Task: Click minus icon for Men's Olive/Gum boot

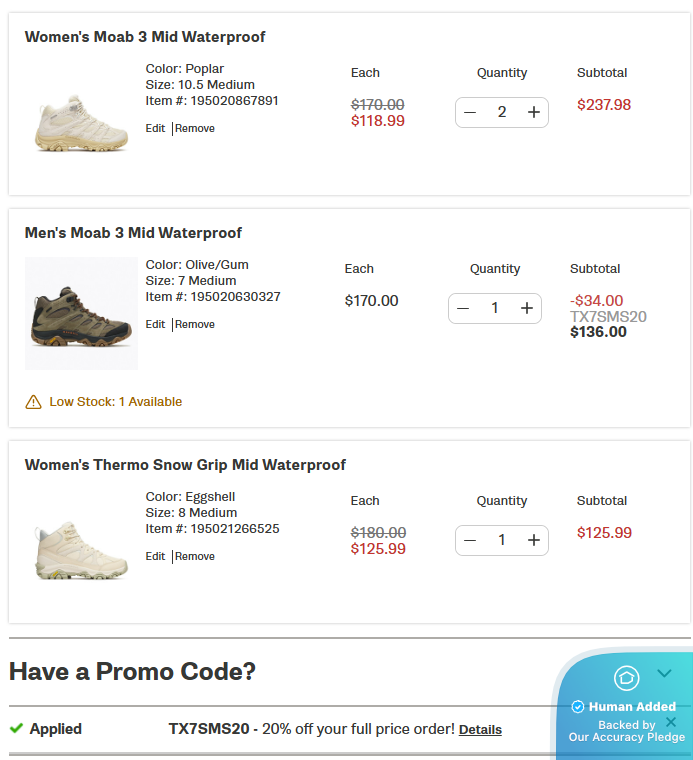Action: (463, 308)
